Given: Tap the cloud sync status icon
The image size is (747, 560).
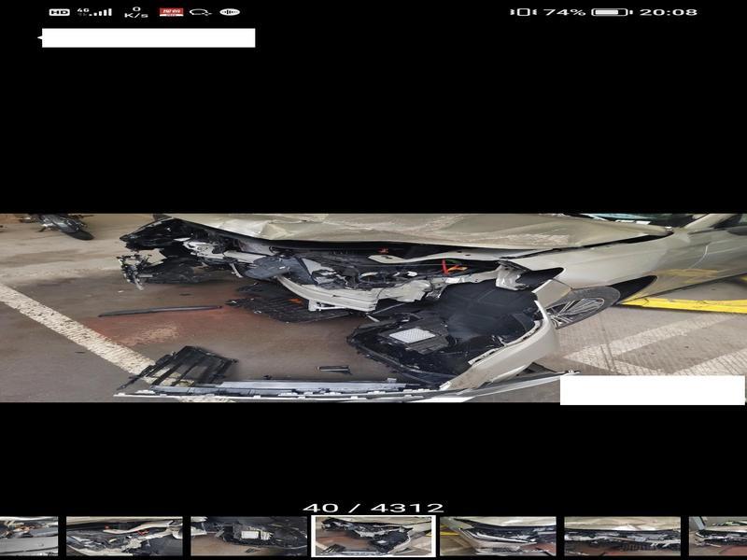Looking at the screenshot, I should click(200, 12).
